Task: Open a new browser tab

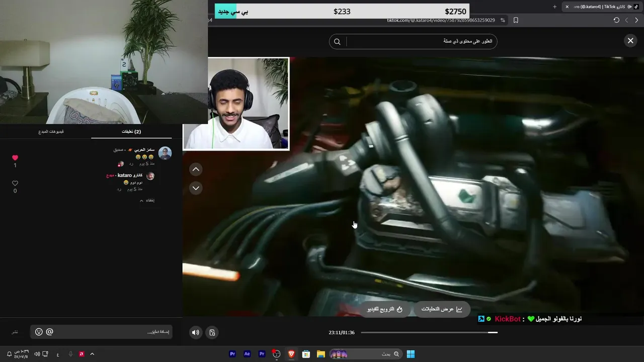Action: coord(555,7)
